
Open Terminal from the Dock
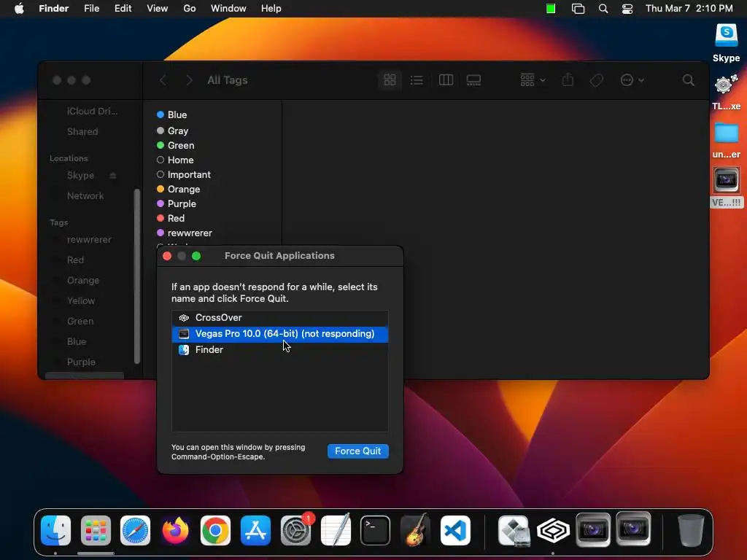coord(376,531)
